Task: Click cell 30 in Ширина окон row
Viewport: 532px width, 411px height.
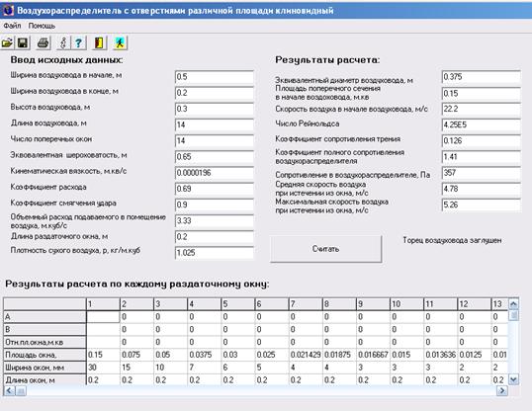Action: point(103,368)
